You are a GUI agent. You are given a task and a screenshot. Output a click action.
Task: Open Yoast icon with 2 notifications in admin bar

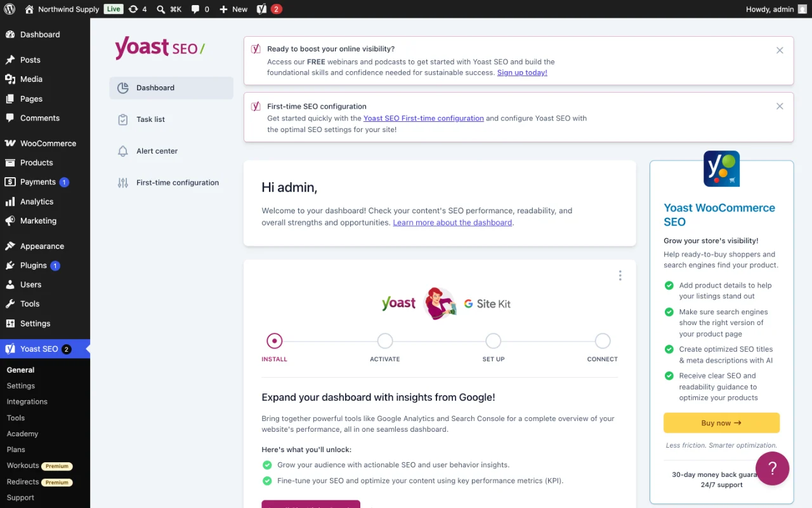(269, 9)
